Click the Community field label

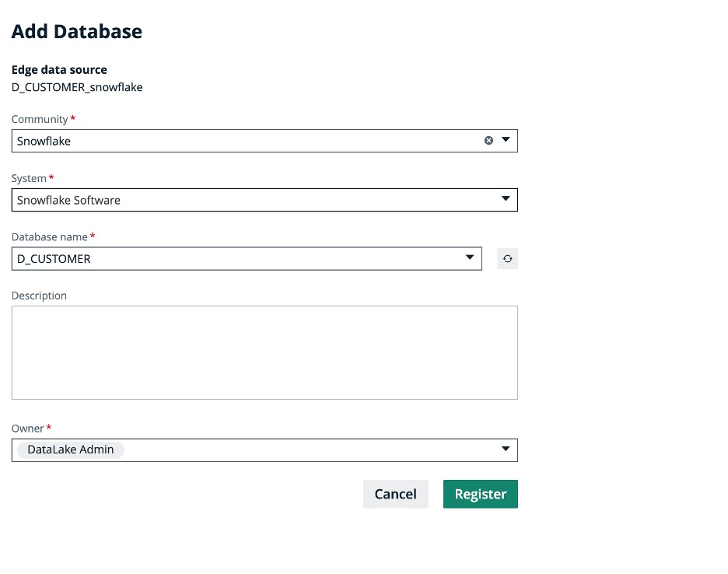click(40, 120)
